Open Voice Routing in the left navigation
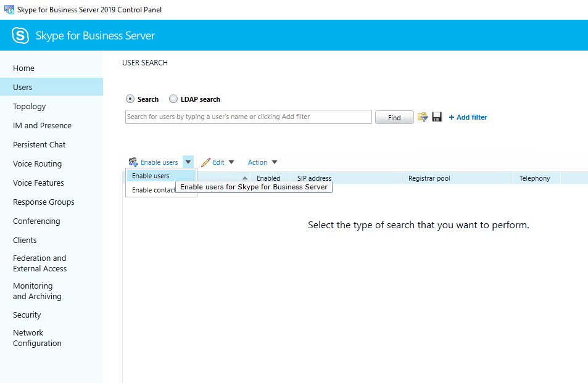 [38, 164]
